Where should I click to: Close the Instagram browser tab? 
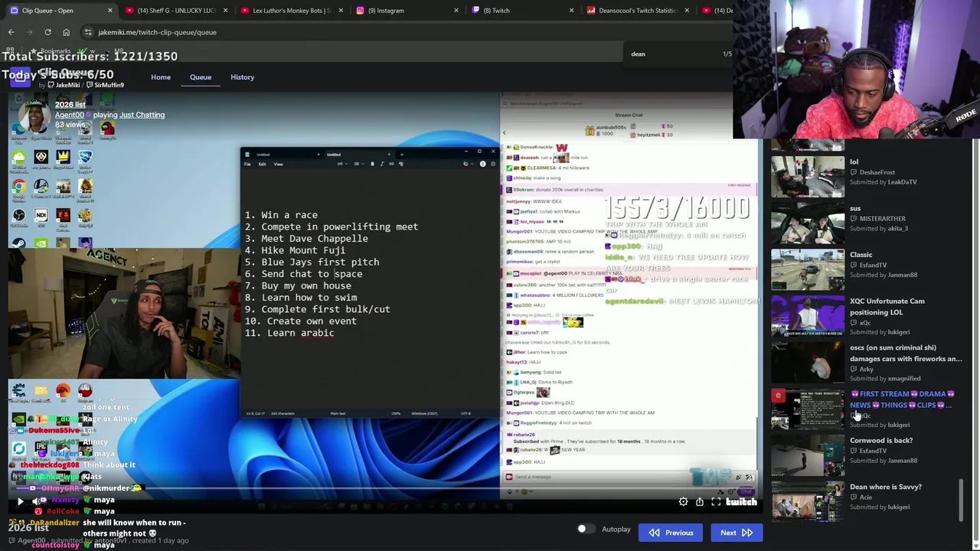pos(456,11)
